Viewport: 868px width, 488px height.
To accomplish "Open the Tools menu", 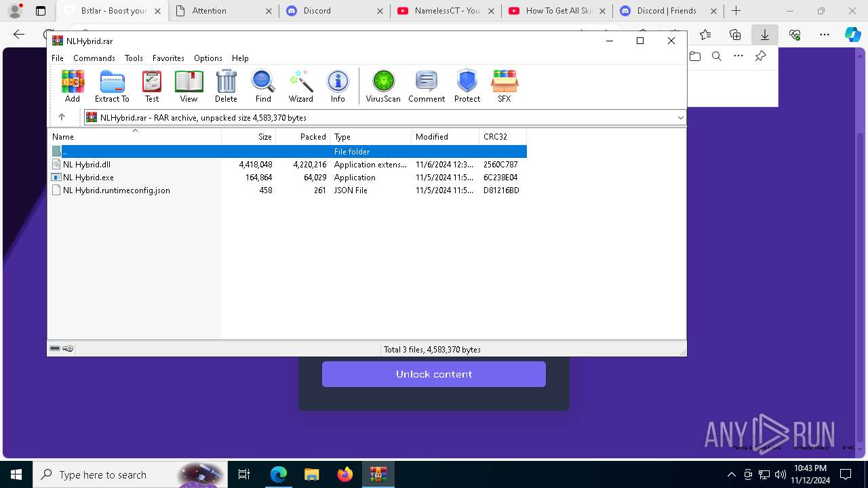I will coord(134,58).
